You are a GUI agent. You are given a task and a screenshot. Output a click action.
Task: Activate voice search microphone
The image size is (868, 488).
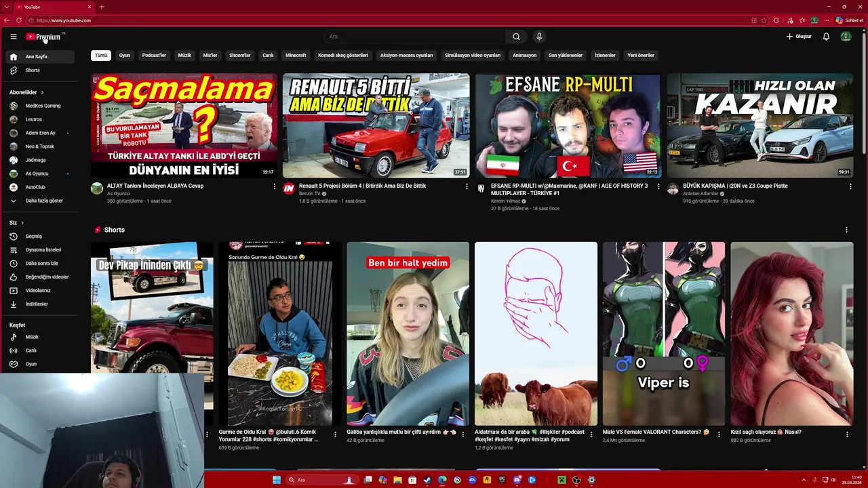pos(539,37)
